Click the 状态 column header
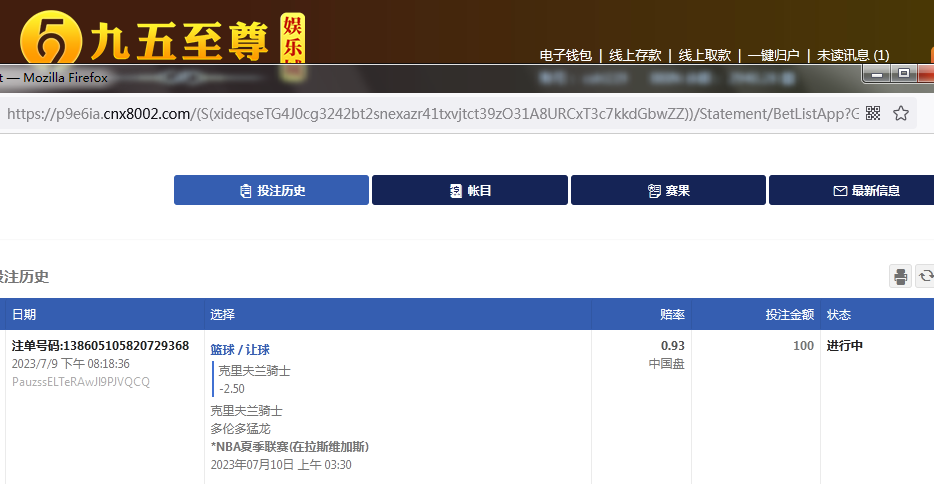 (x=839, y=314)
